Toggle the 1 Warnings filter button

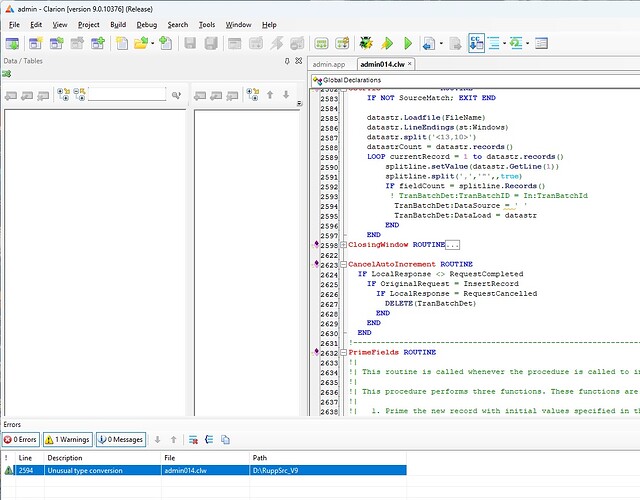[68, 440]
